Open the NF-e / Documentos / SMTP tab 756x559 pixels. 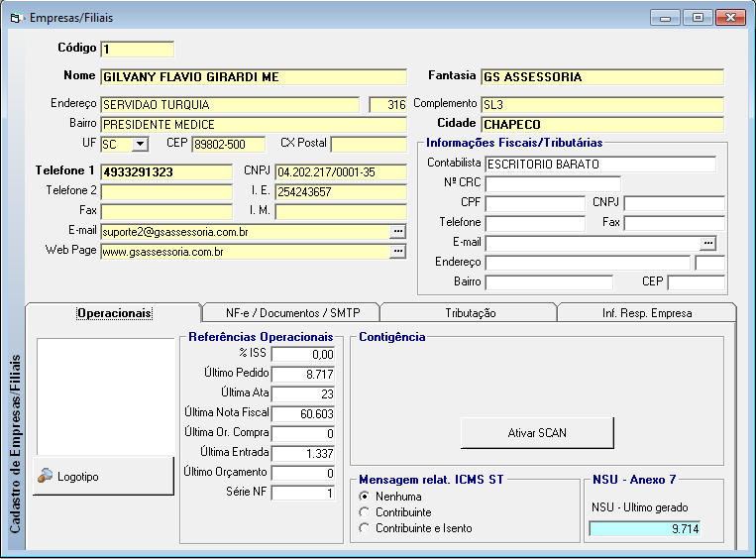coord(290,313)
